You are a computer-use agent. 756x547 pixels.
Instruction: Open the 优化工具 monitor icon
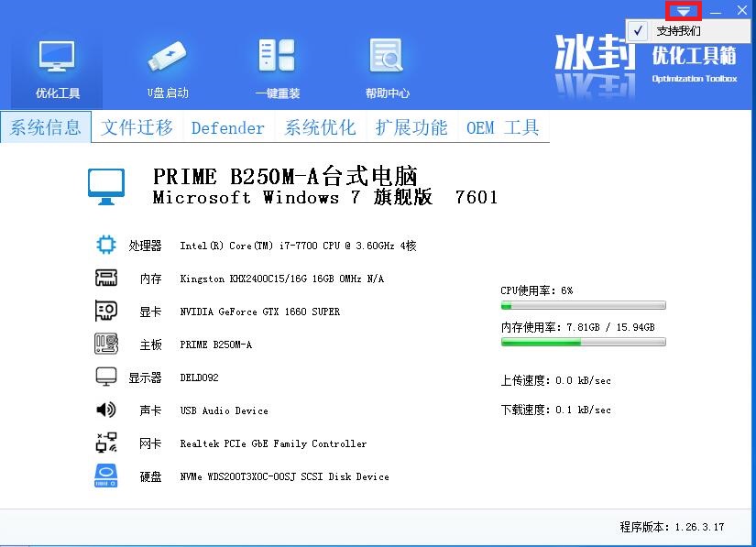57,58
